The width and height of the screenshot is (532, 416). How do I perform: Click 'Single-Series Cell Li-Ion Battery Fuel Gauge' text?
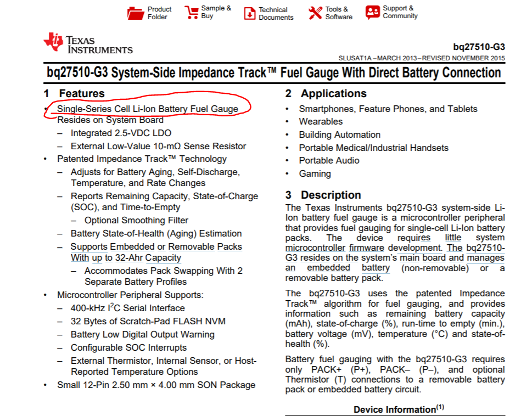(x=148, y=109)
